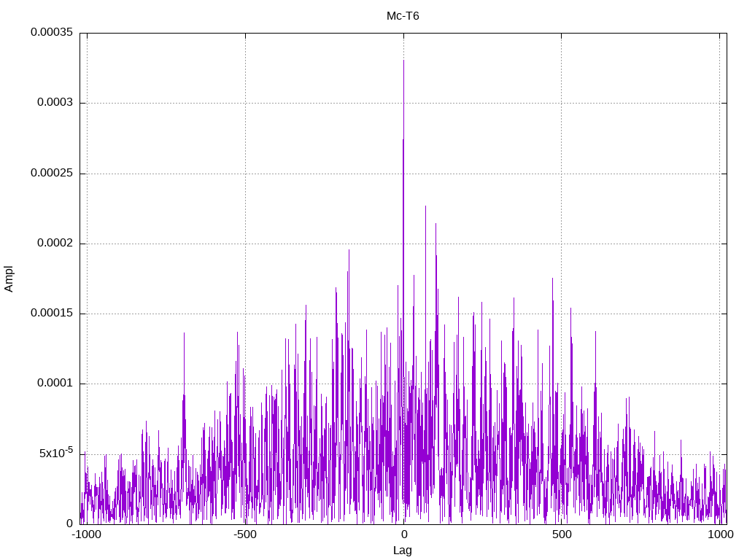
Task: Click the peak just under 0.0002 left of zero
Action: click(x=349, y=251)
